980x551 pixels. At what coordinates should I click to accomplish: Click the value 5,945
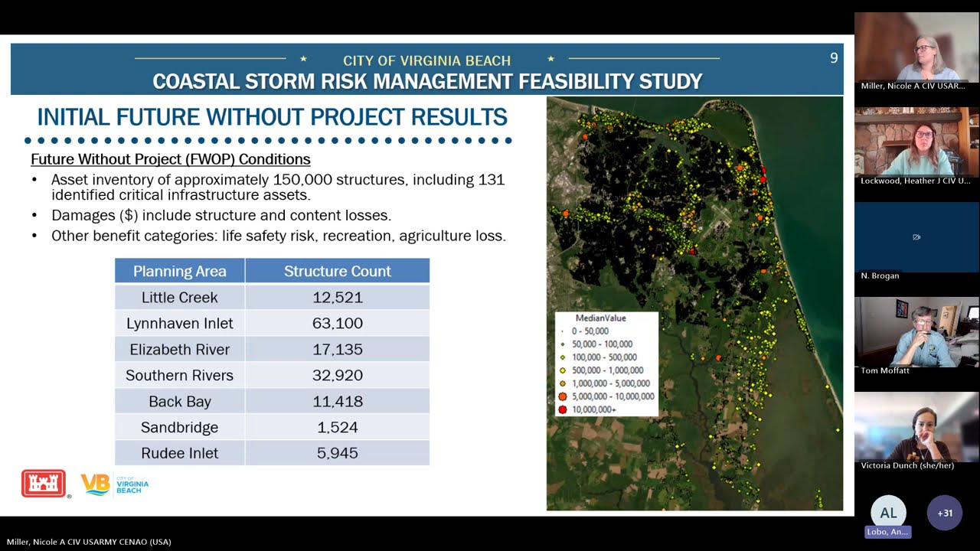pos(338,453)
